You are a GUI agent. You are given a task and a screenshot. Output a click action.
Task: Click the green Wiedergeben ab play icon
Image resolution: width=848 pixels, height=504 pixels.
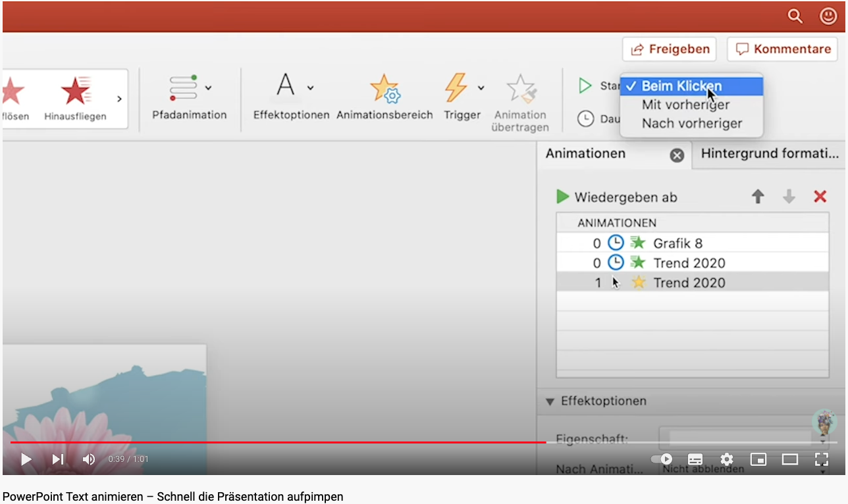point(562,197)
